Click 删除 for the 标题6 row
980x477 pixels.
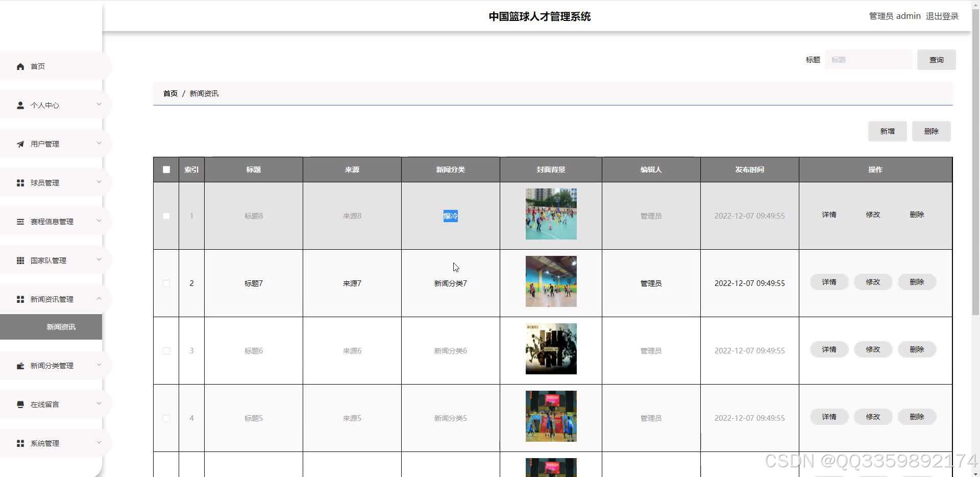917,349
